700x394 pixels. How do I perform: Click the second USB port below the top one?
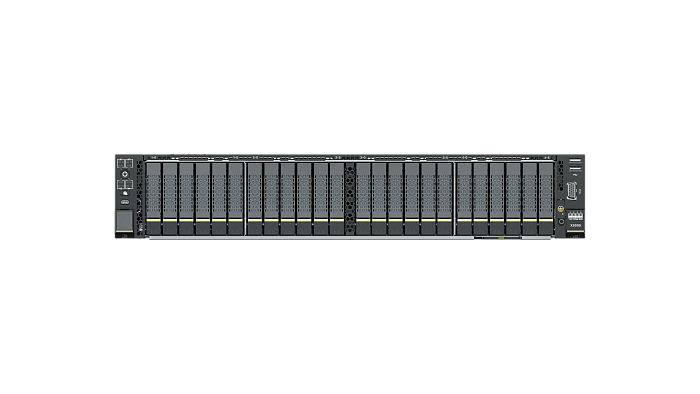pos(575,169)
